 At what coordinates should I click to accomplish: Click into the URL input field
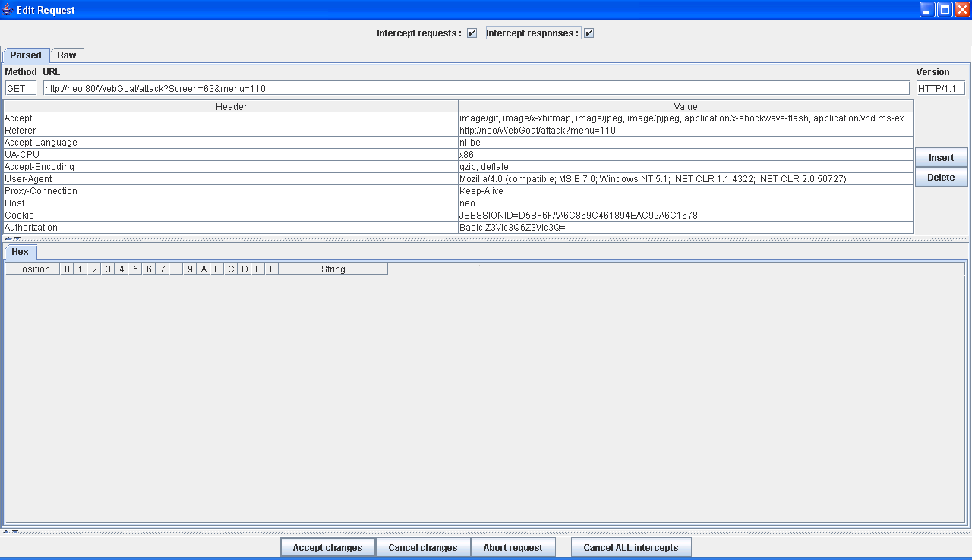[476, 88]
